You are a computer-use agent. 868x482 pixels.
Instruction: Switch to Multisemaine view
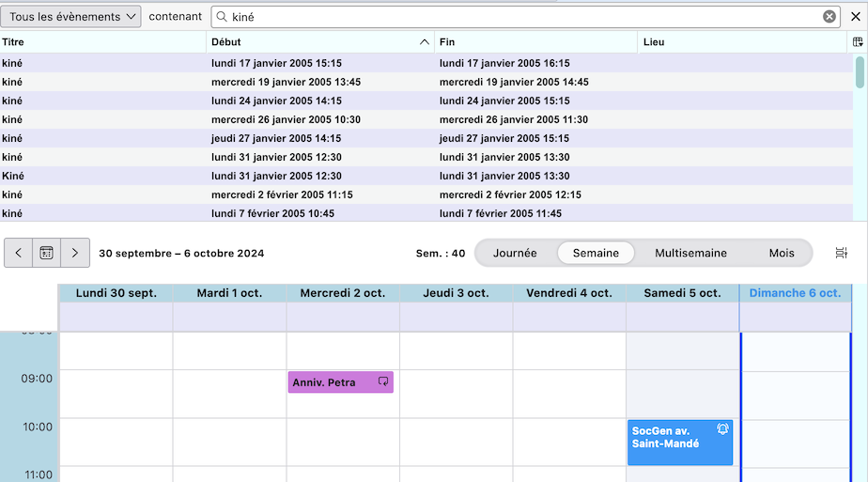(x=690, y=253)
